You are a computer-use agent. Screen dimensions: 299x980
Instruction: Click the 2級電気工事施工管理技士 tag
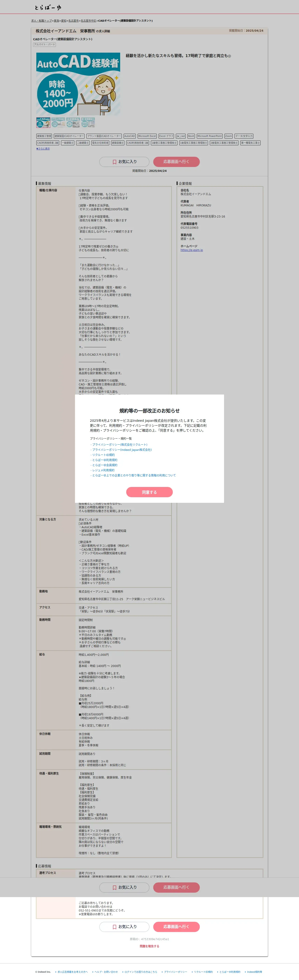pyautogui.click(x=224, y=143)
